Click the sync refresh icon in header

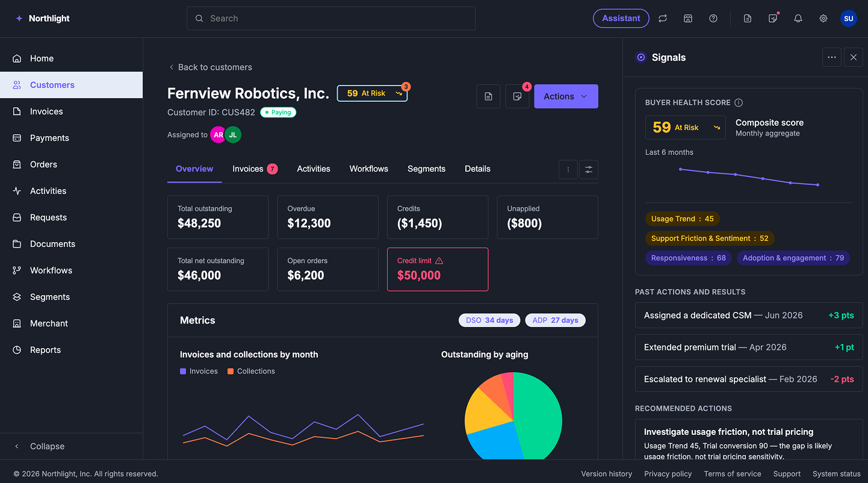(x=663, y=19)
